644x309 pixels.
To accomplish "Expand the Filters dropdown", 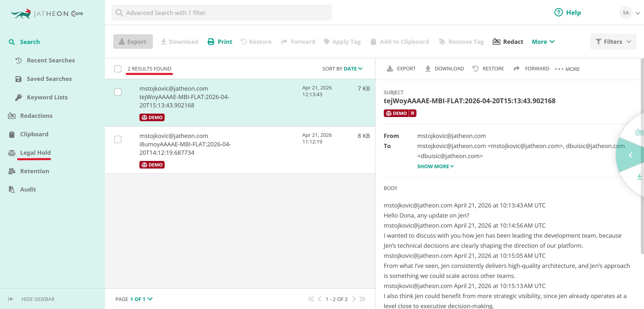I will tap(613, 42).
